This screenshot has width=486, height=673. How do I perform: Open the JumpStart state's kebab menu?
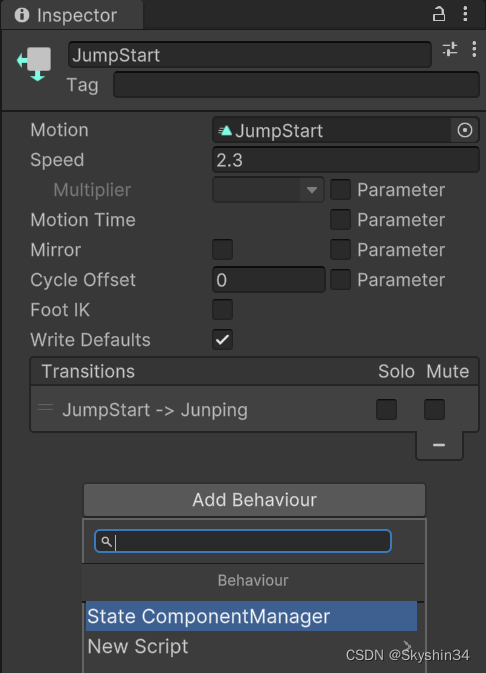[474, 49]
